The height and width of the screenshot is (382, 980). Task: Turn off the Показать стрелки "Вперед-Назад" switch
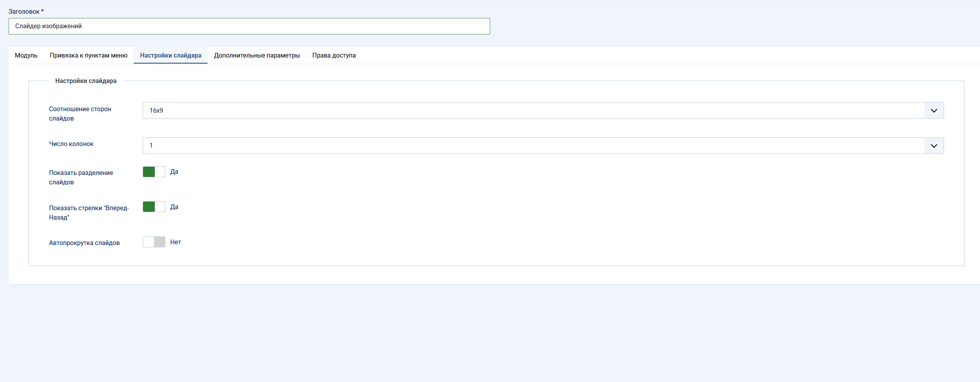click(154, 207)
